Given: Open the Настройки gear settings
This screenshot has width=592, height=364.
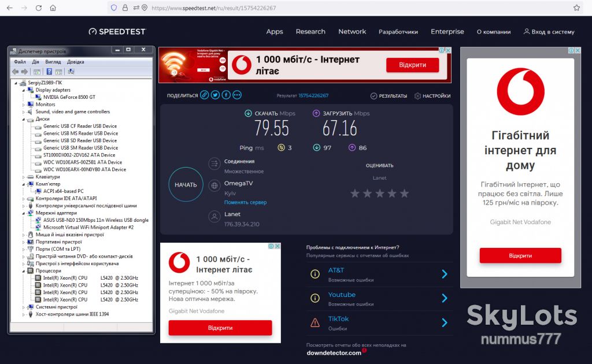Looking at the screenshot, I should click(432, 96).
